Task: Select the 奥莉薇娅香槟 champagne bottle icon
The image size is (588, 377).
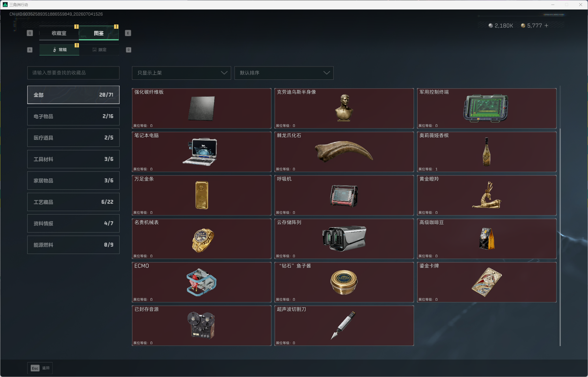Action: click(x=486, y=152)
